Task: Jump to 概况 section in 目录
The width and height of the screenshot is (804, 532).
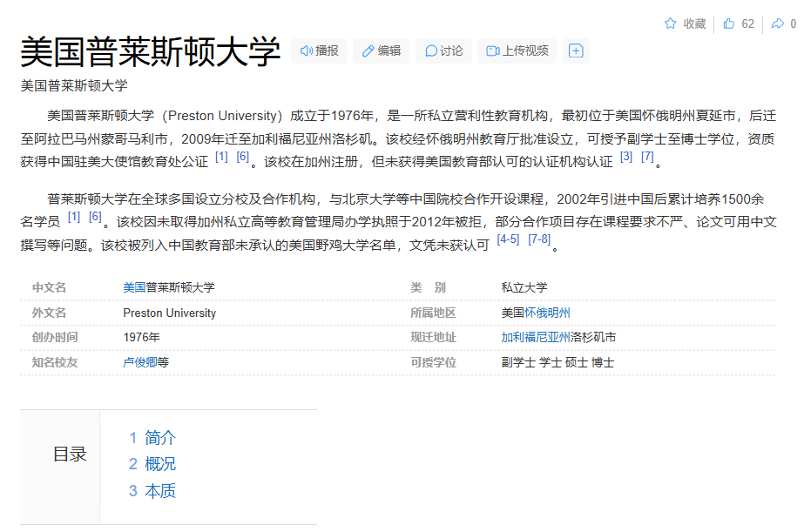Action: pos(159,464)
